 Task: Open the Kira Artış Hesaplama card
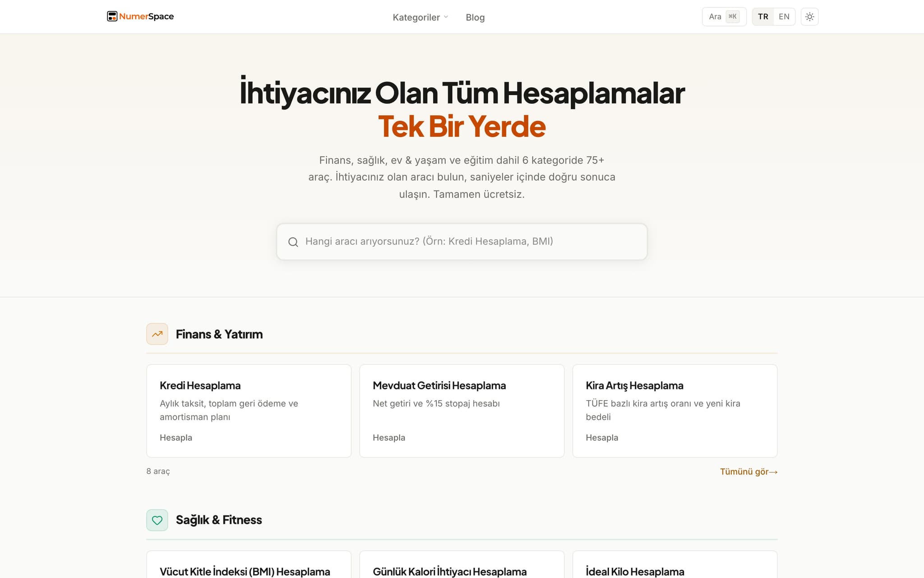(675, 411)
